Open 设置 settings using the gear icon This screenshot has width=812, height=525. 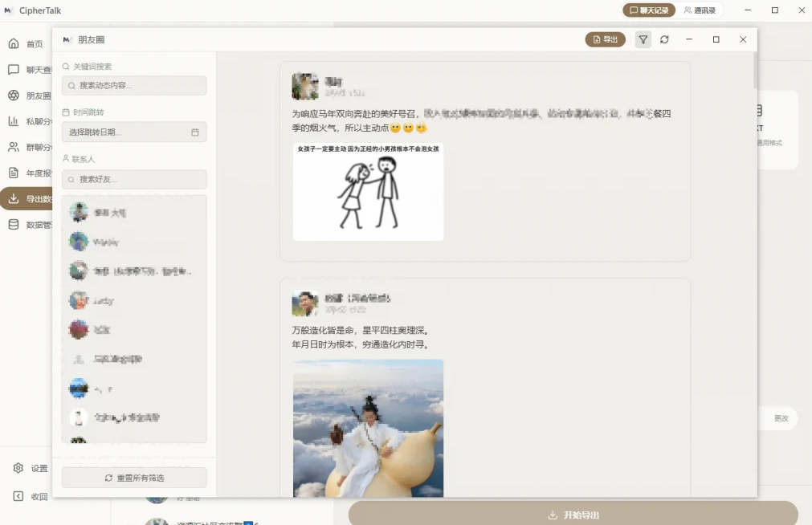pos(18,468)
